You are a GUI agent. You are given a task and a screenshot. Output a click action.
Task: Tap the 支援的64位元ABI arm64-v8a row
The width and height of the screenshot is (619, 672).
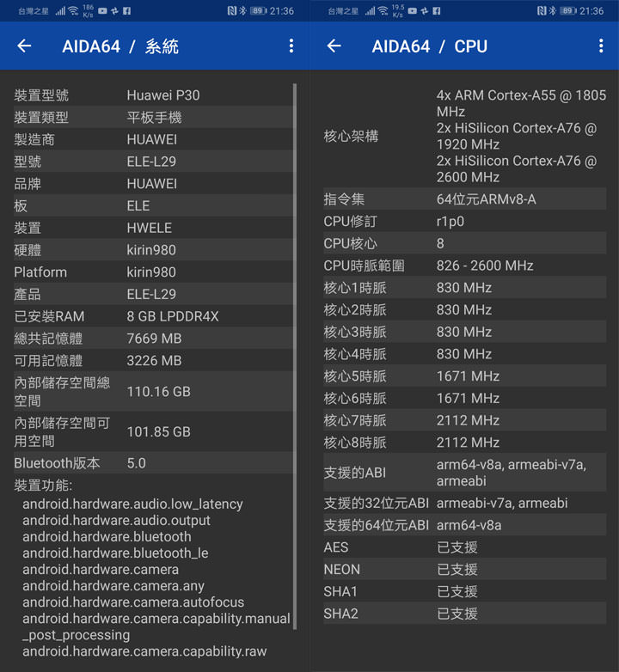click(x=464, y=525)
